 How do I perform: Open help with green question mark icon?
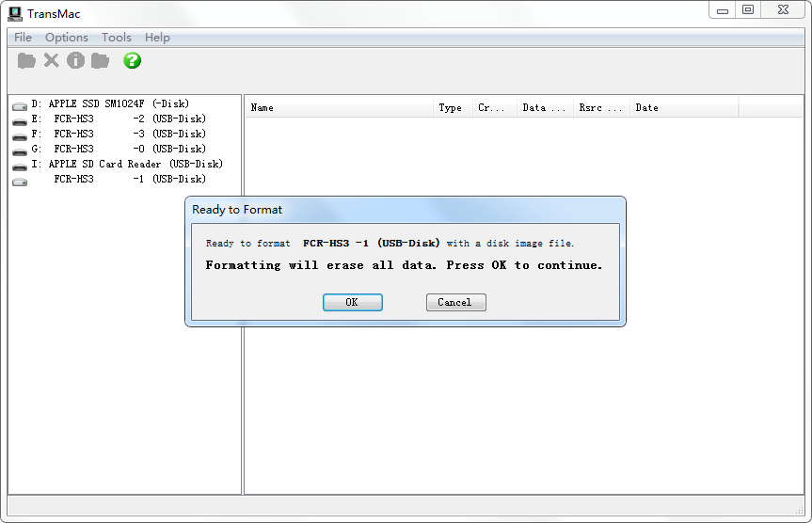point(132,60)
